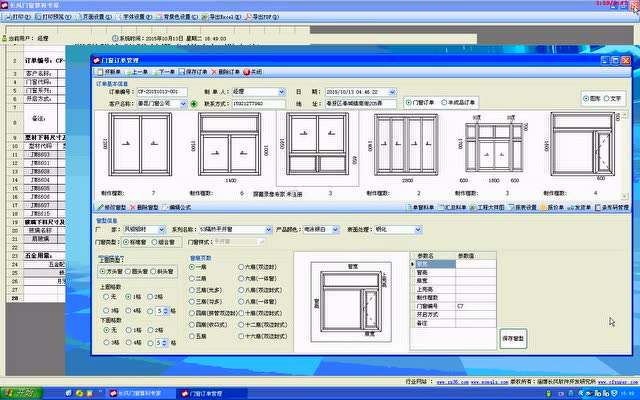Click the 地址 address input field
Image resolution: width=640 pixels, height=400 pixels.
coord(360,104)
